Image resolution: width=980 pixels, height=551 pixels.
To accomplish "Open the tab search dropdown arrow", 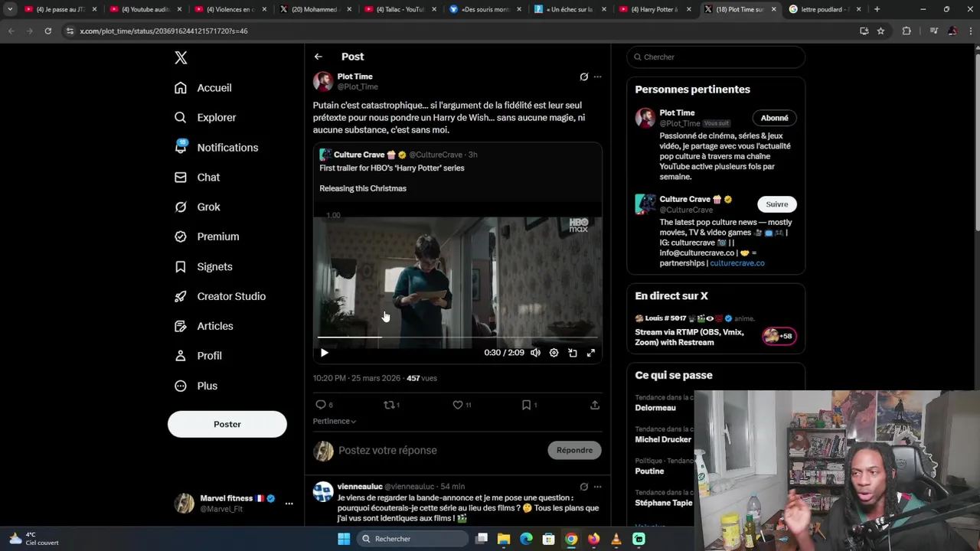I will pyautogui.click(x=10, y=10).
